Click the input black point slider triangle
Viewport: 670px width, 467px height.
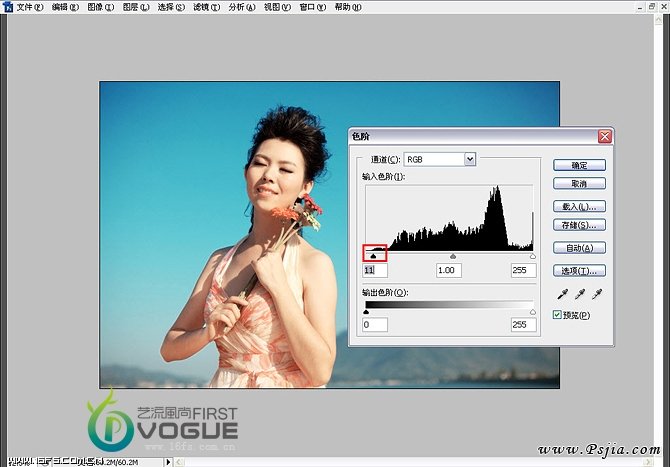(373, 256)
